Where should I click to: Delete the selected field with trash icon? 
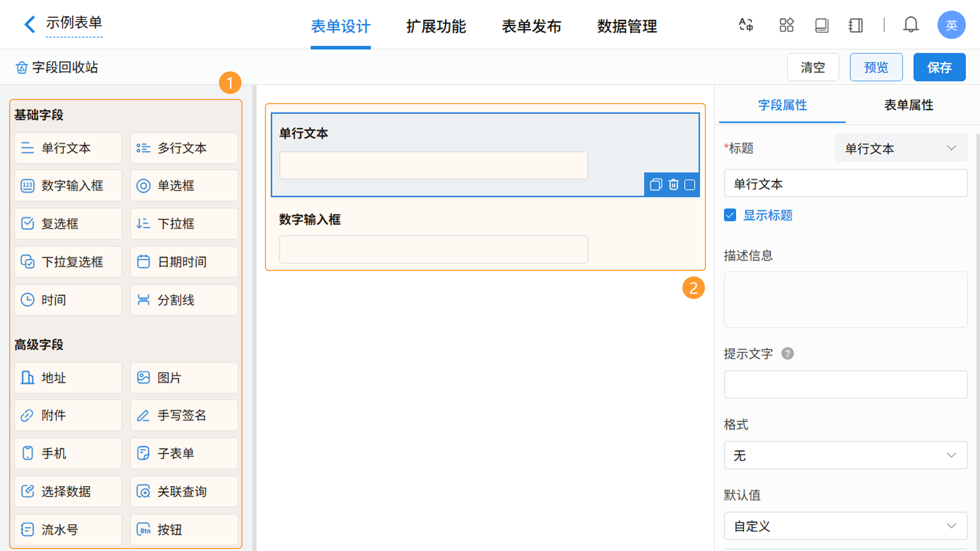673,185
